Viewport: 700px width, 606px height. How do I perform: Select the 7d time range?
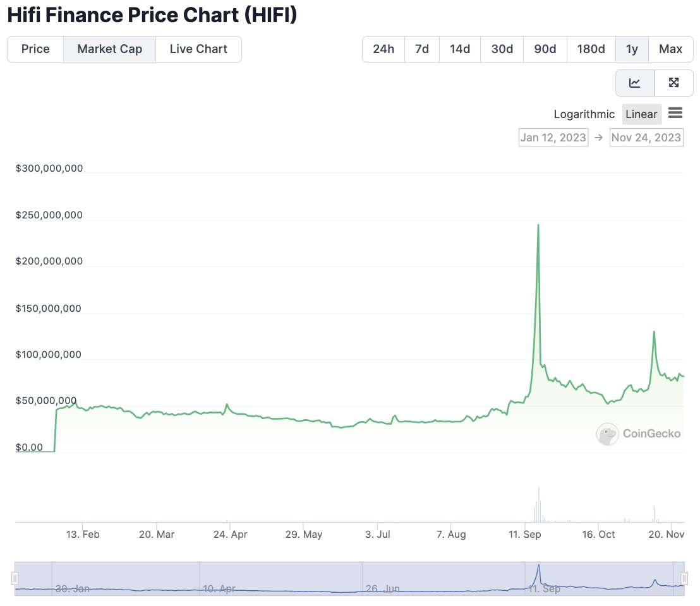[422, 49]
